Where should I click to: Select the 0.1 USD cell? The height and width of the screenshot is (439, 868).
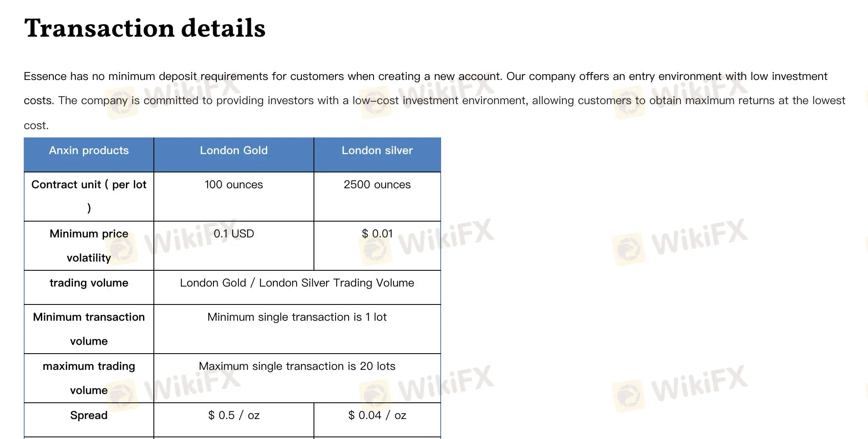pyautogui.click(x=234, y=246)
